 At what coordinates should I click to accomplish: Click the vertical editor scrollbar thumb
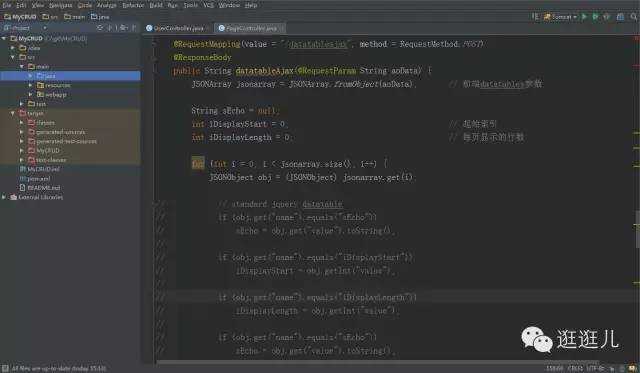click(x=637, y=230)
